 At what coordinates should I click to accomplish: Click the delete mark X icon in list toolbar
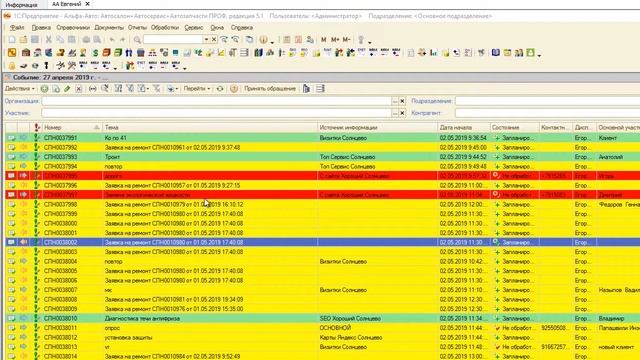click(x=79, y=89)
